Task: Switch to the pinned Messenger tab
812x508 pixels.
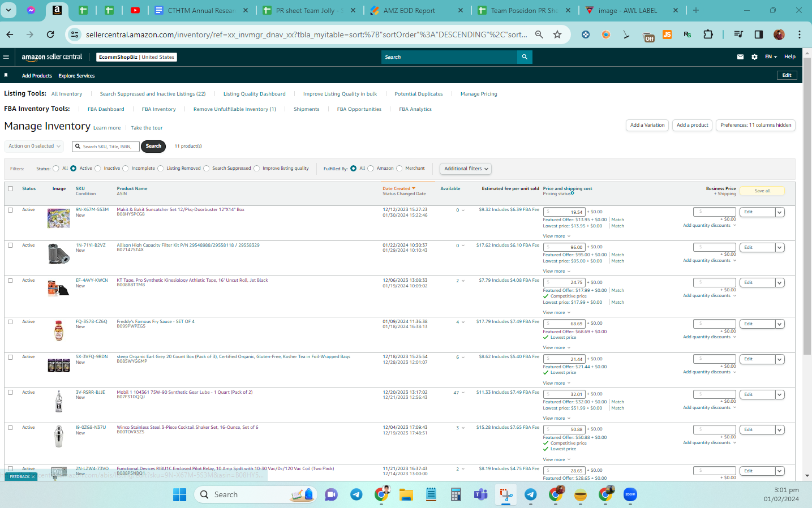Action: 31,10
